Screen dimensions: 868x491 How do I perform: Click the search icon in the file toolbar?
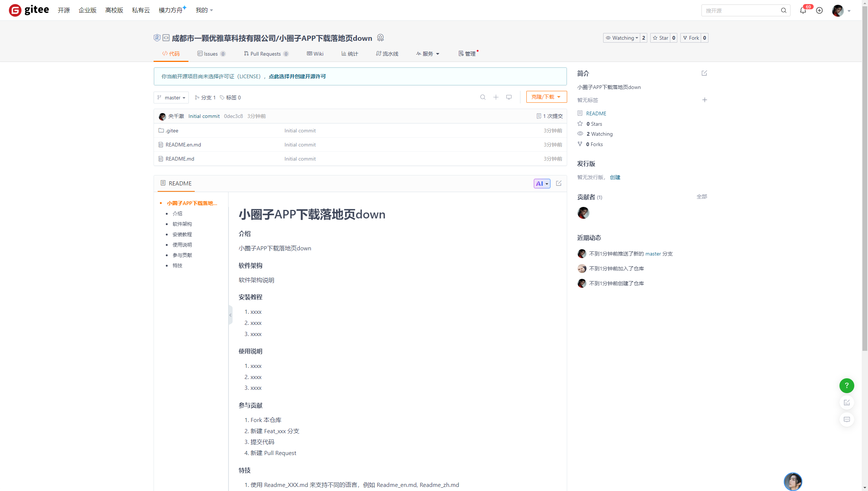pos(483,97)
